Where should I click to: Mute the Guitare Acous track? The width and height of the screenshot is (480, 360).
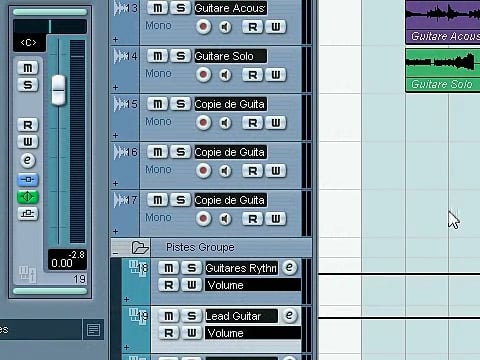(x=158, y=8)
